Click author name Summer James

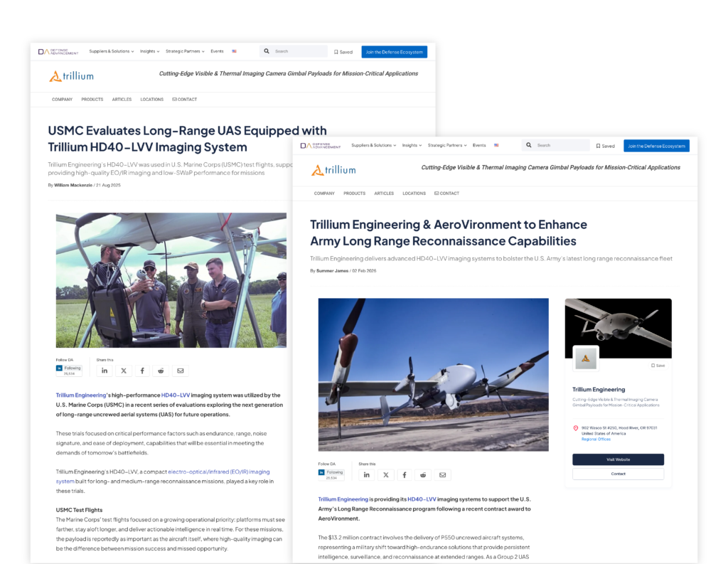[x=333, y=270]
